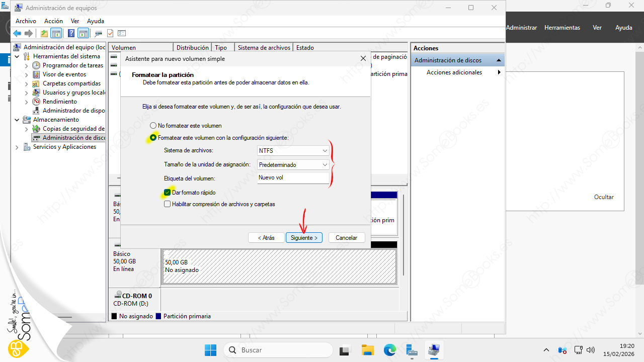Select 'No formatear este volumen' option
The image size is (644, 362).
click(x=153, y=126)
